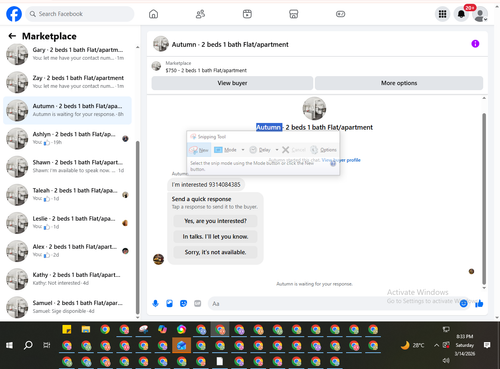The height and width of the screenshot is (369, 500).
Task: Send quick response "Sorry, it's not available."
Action: 215,252
